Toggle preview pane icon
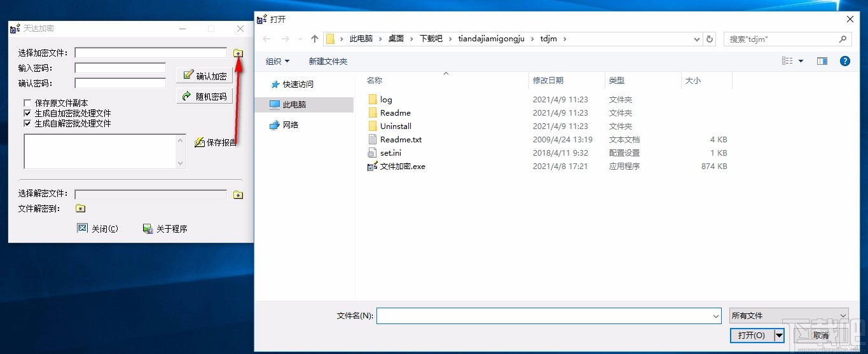The width and height of the screenshot is (868, 354). 822,61
